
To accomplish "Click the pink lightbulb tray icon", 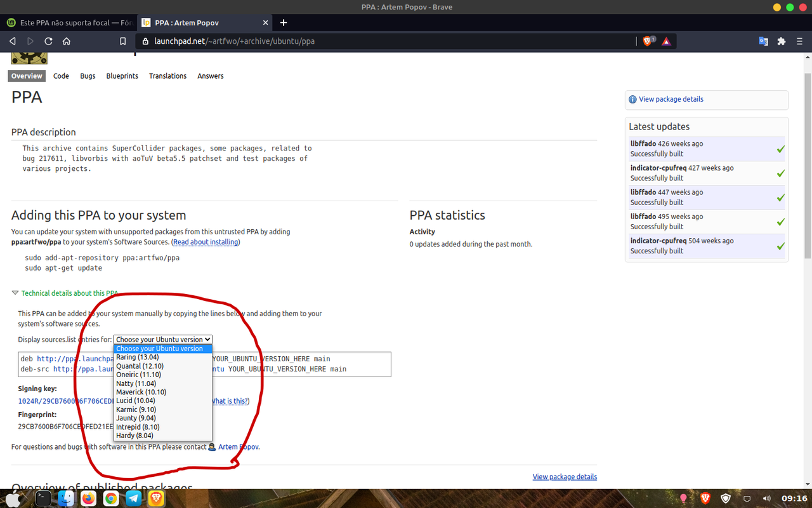I will click(x=684, y=498).
